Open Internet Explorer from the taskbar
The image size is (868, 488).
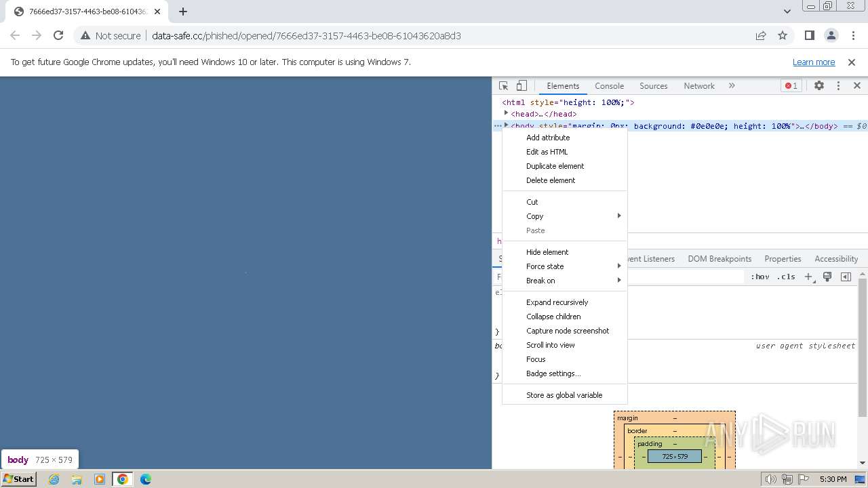54,479
